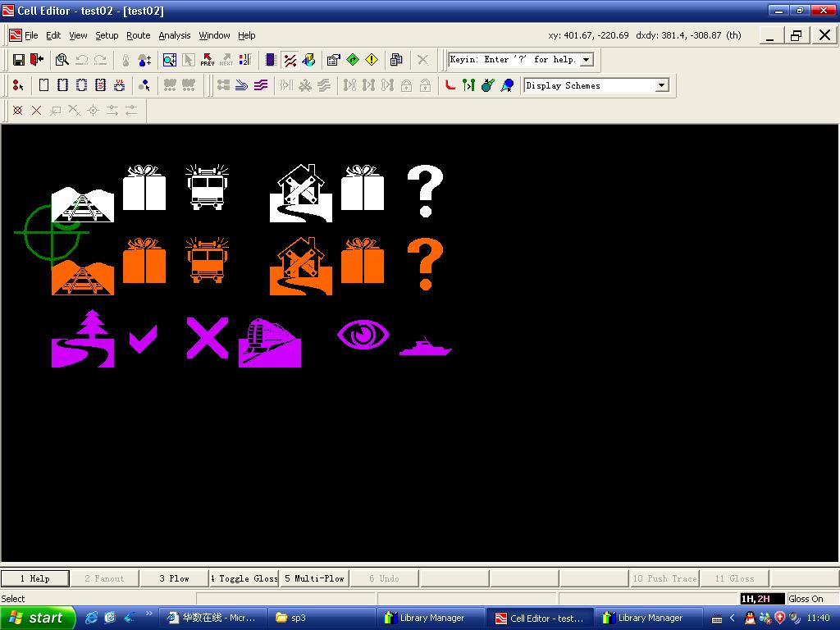The width and height of the screenshot is (840, 630).
Task: Click the Save floppy disk icon
Action: pyautogui.click(x=19, y=60)
